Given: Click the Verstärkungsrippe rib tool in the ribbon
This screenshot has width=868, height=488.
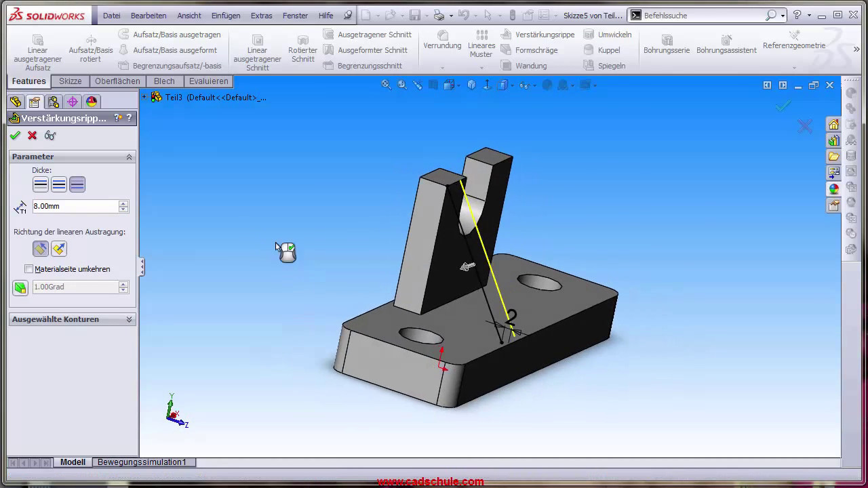Looking at the screenshot, I should [x=538, y=35].
